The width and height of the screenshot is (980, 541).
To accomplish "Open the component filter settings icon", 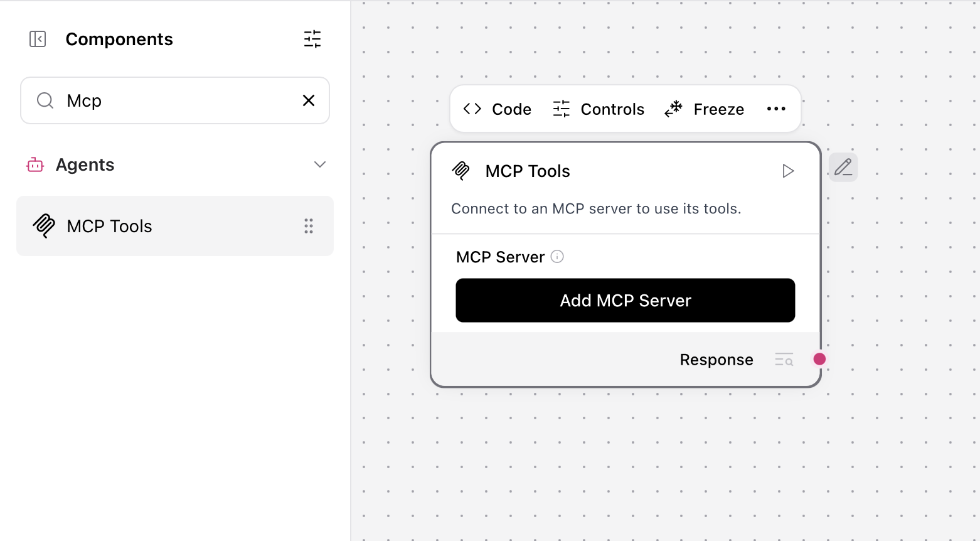I will point(312,39).
